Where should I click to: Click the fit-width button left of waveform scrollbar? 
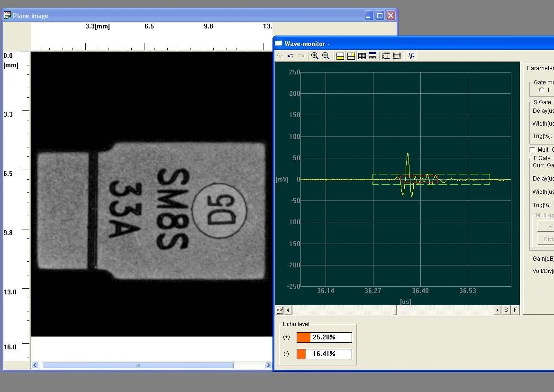point(280,310)
